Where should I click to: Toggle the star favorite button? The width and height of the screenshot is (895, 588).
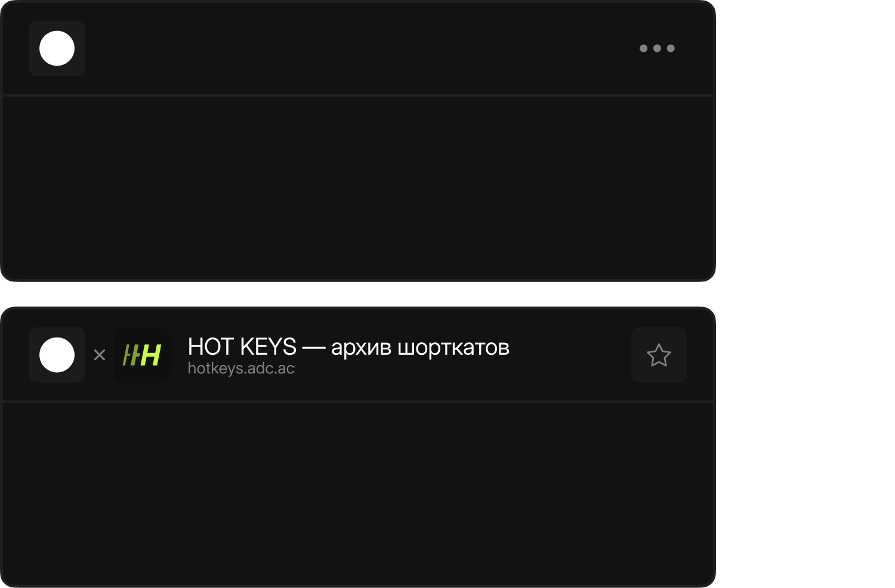coord(659,355)
